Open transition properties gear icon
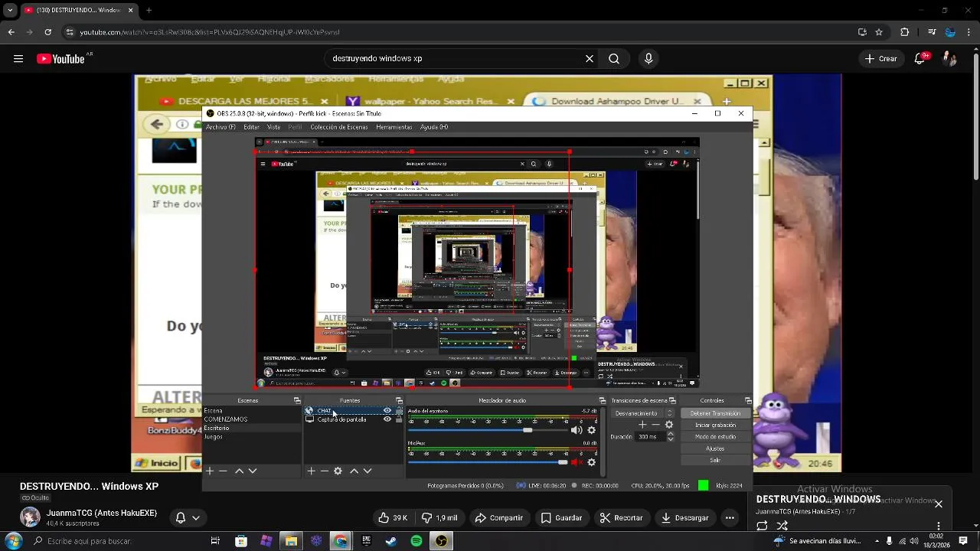The width and height of the screenshot is (980, 551). pyautogui.click(x=668, y=425)
